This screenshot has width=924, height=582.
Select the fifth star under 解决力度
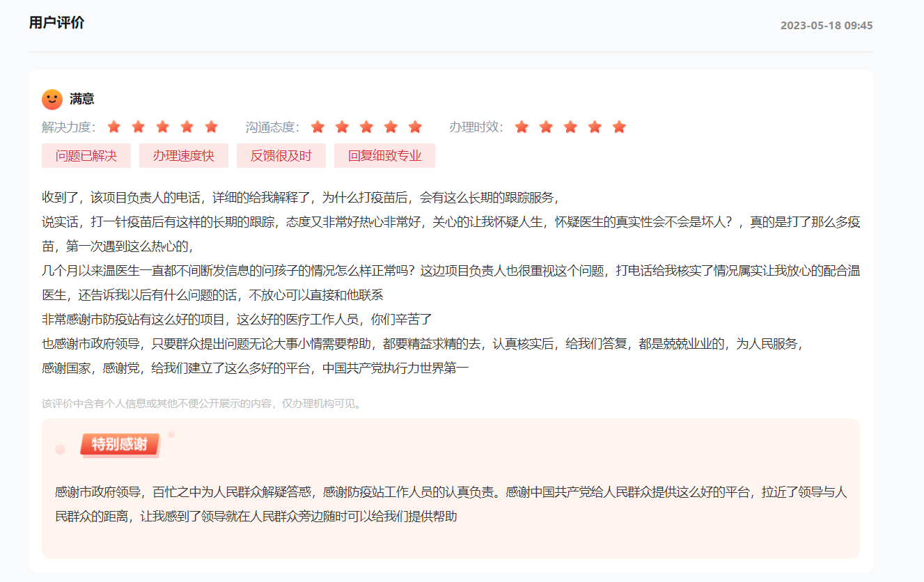(210, 127)
